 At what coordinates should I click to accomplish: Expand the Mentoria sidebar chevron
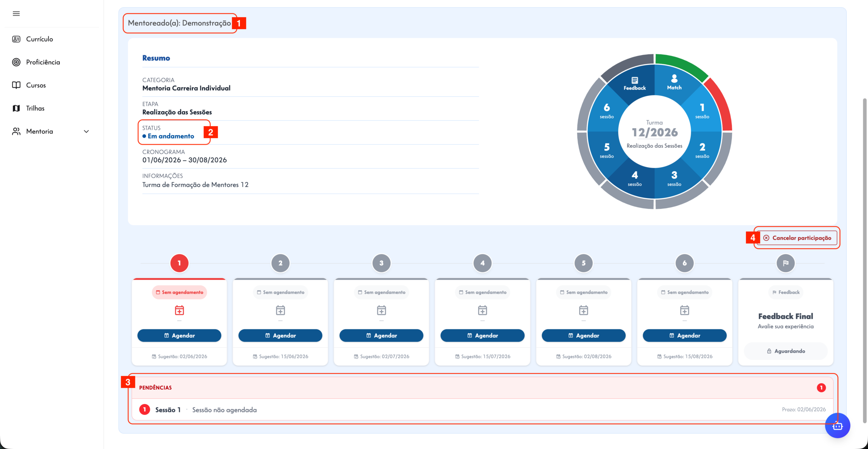coord(86,131)
